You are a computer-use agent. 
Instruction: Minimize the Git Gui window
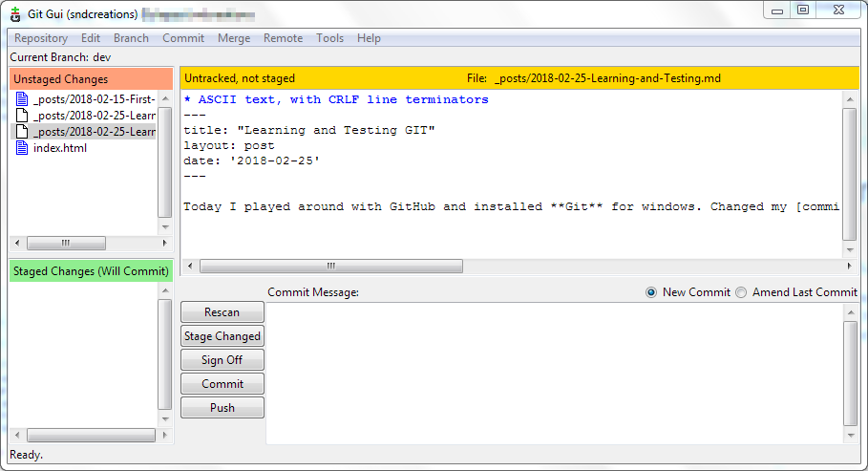pyautogui.click(x=777, y=10)
